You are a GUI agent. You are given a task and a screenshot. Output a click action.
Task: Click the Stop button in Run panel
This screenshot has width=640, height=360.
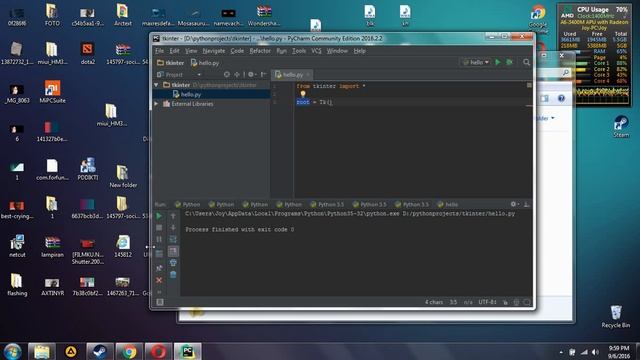point(159,227)
